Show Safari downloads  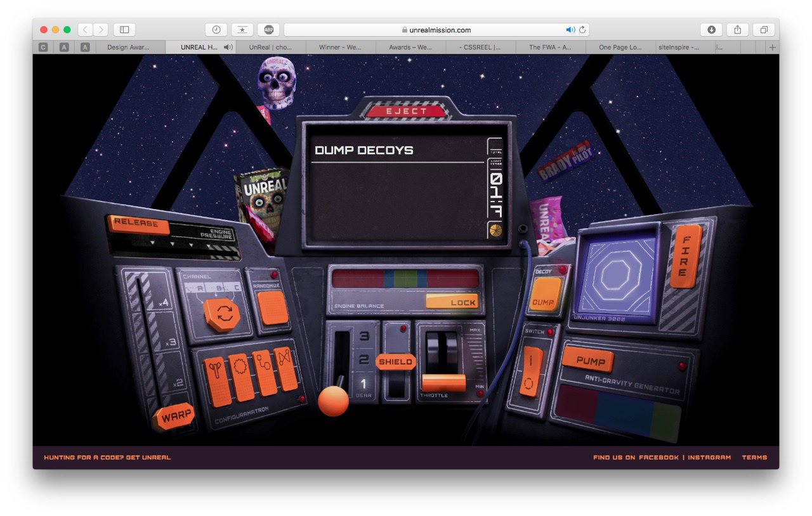[x=711, y=29]
